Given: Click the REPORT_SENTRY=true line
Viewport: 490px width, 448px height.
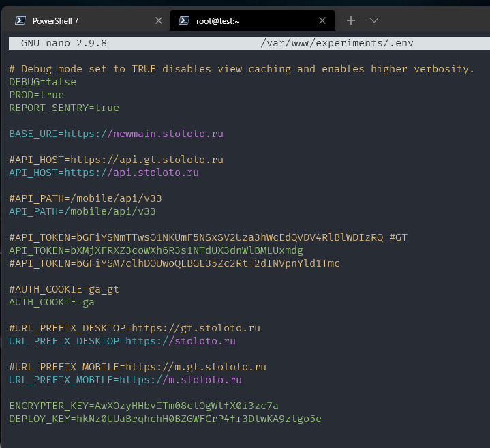Looking at the screenshot, I should (63, 108).
